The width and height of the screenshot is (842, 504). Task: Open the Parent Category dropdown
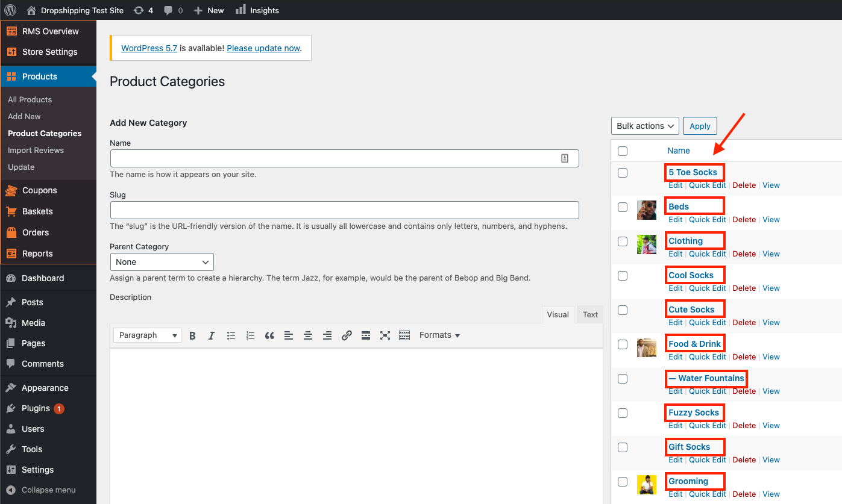pyautogui.click(x=162, y=262)
